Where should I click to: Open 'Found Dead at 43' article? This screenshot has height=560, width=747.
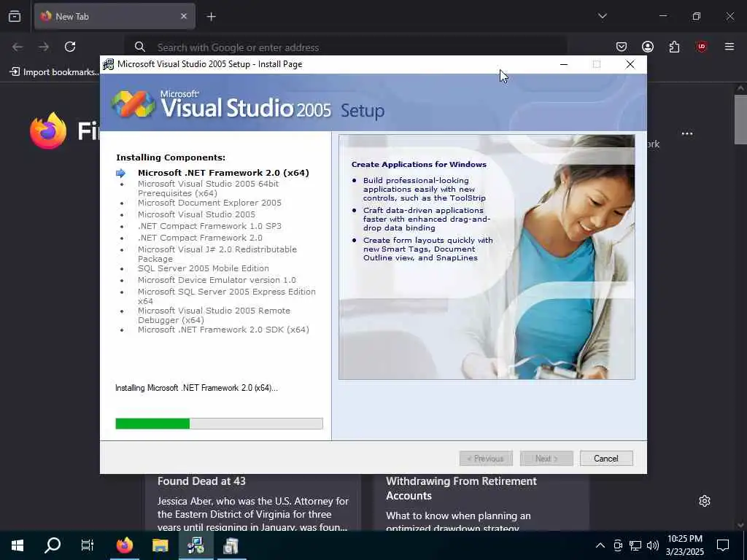click(201, 481)
